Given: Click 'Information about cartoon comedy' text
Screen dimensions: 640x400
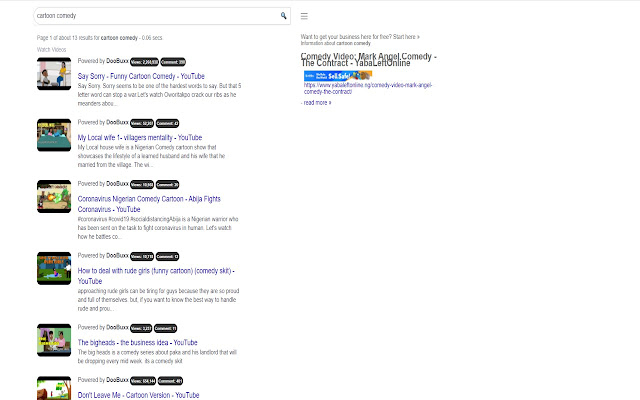Looking at the screenshot, I should (x=336, y=43).
